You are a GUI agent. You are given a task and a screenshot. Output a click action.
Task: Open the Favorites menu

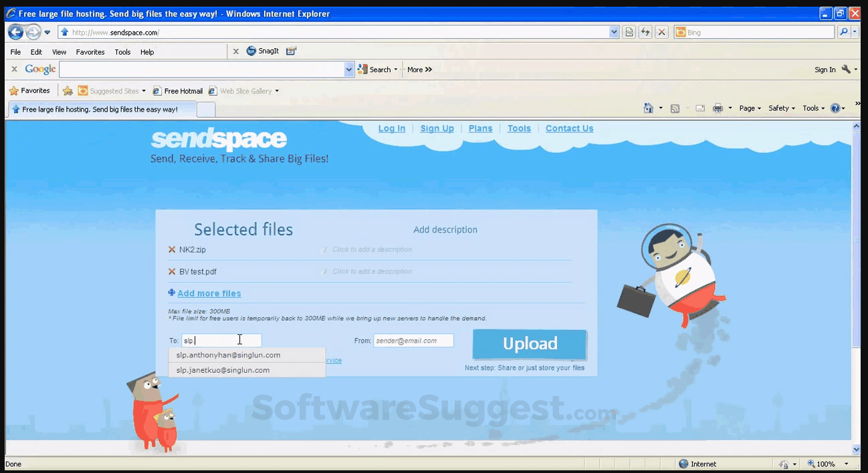pos(90,51)
